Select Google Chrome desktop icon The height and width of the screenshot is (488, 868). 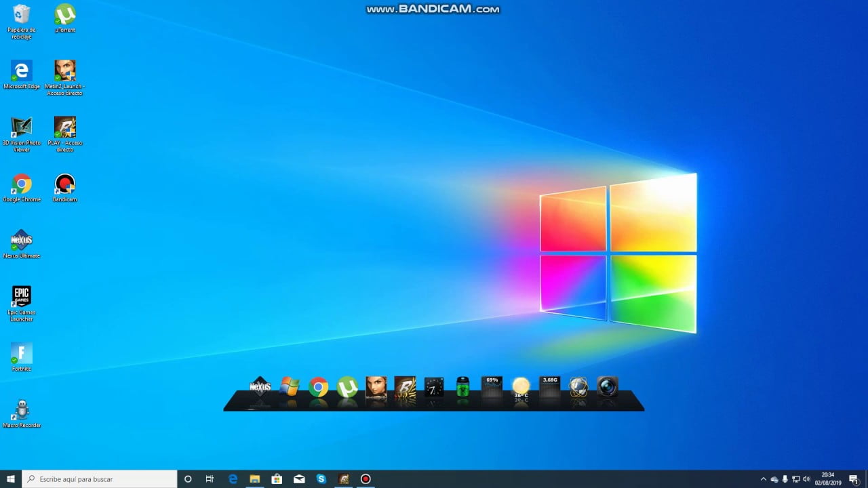coord(21,188)
